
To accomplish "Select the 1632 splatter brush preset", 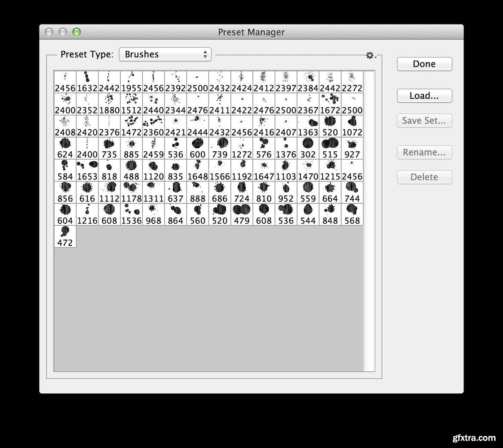I will 87,82.
